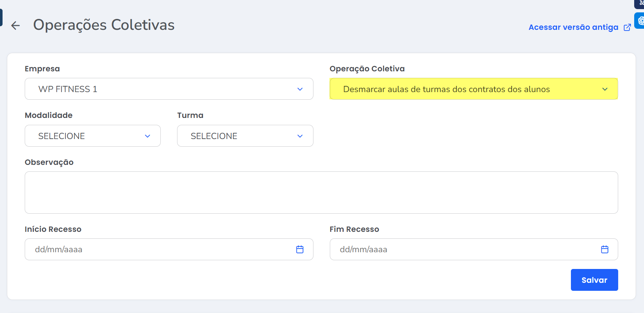Viewport: 644px width, 313px height.
Task: Open the Início Recesso calendar picker icon
Action: click(300, 249)
